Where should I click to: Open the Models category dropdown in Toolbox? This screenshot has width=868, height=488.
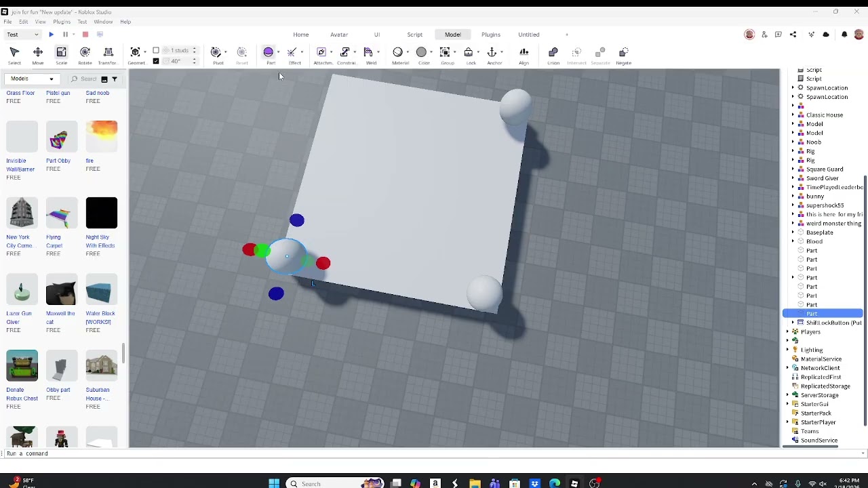(x=32, y=79)
